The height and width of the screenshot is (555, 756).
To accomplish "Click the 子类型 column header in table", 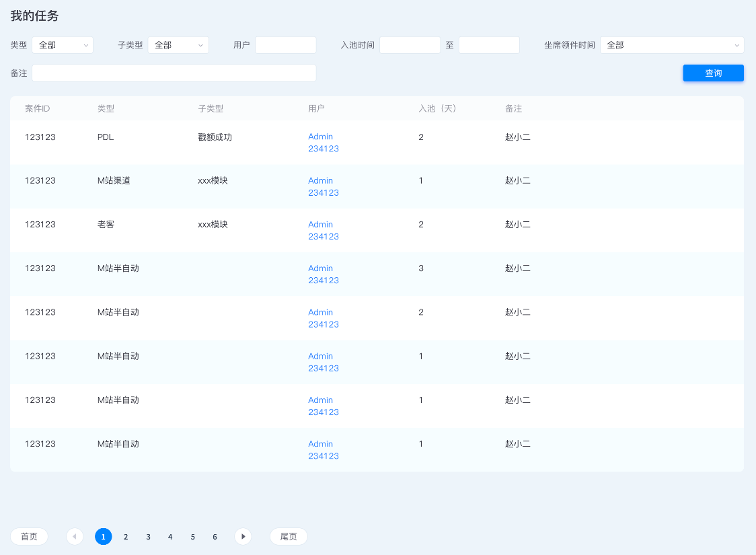I will [x=211, y=109].
